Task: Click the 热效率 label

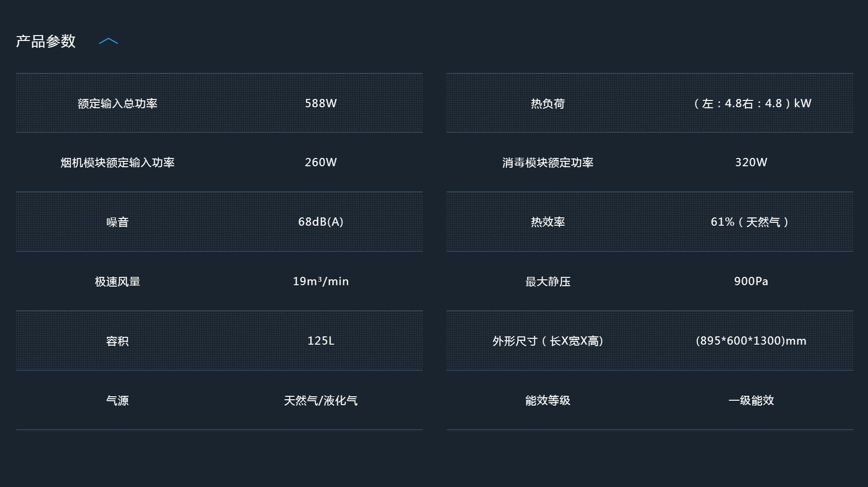Action: (x=547, y=222)
